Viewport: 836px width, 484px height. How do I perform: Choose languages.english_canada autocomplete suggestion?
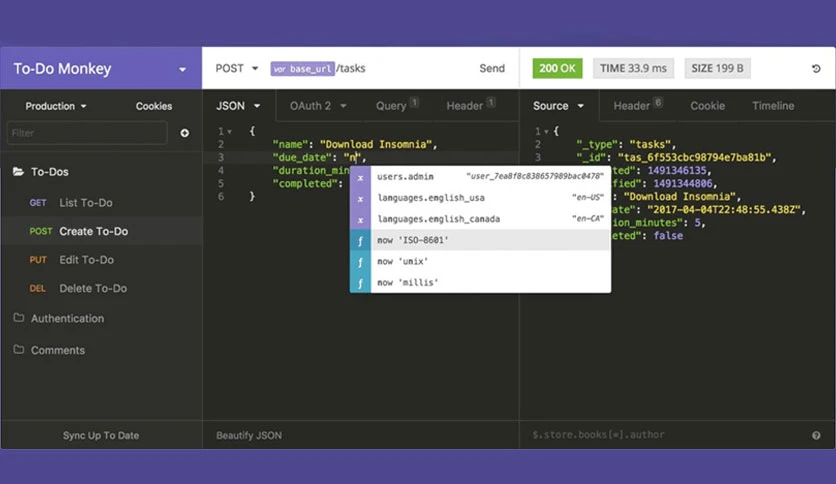tap(480, 219)
